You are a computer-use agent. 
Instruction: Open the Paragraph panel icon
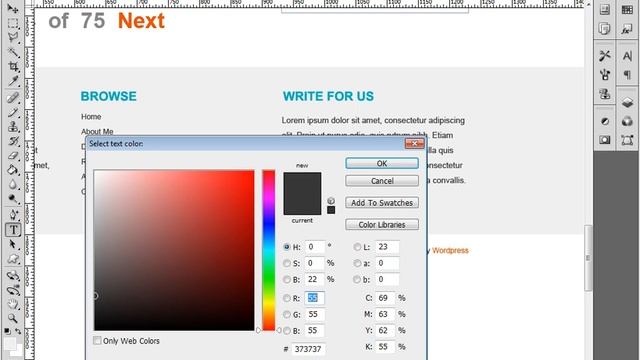[627, 75]
